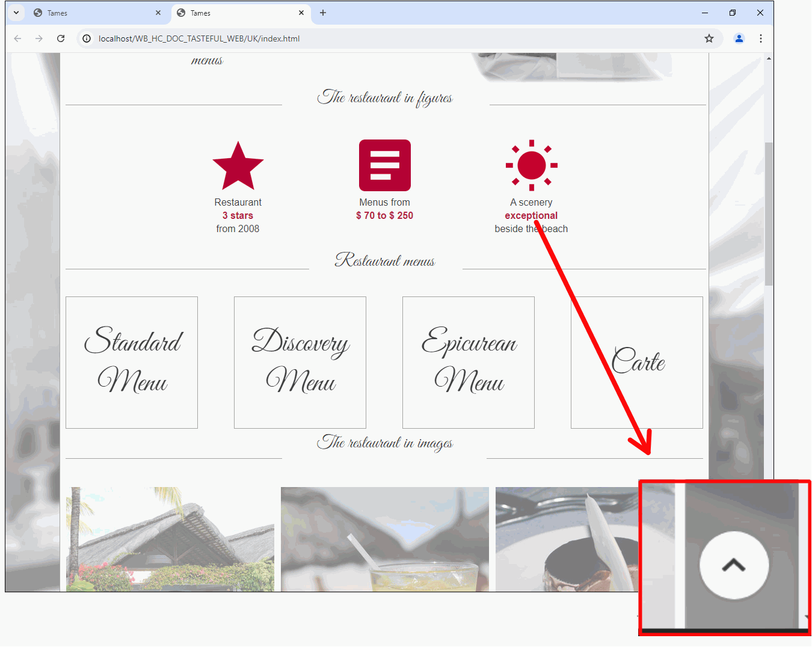812x647 pixels.
Task: Click the cocktail drink photo
Action: [x=385, y=539]
